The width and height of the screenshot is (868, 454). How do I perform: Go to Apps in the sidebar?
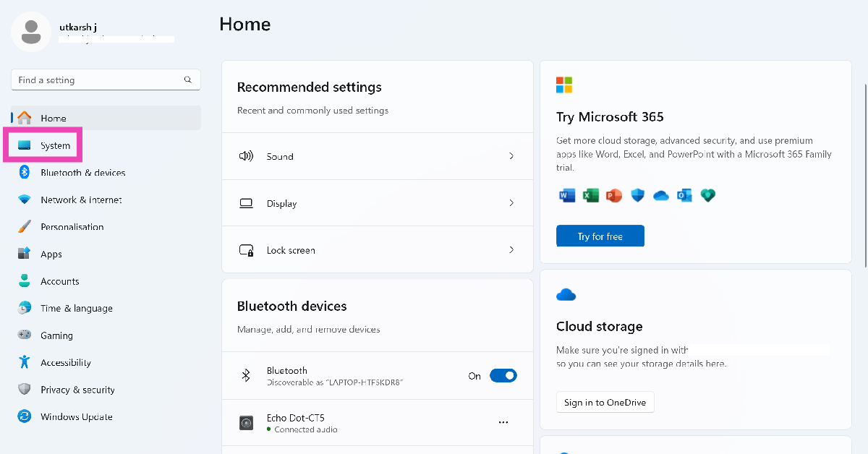pos(51,254)
